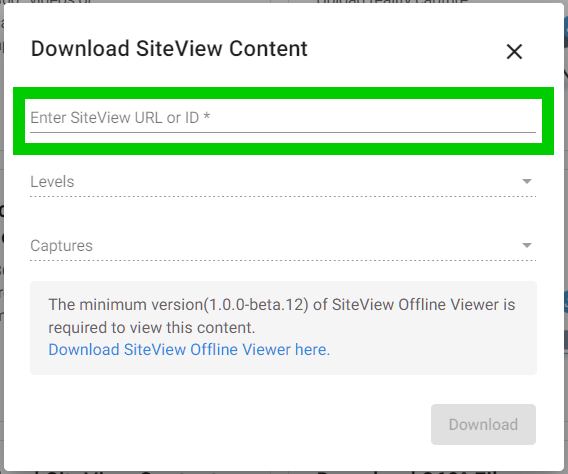568x474 pixels.
Task: Click the Captures dropdown arrow
Action: click(x=527, y=245)
